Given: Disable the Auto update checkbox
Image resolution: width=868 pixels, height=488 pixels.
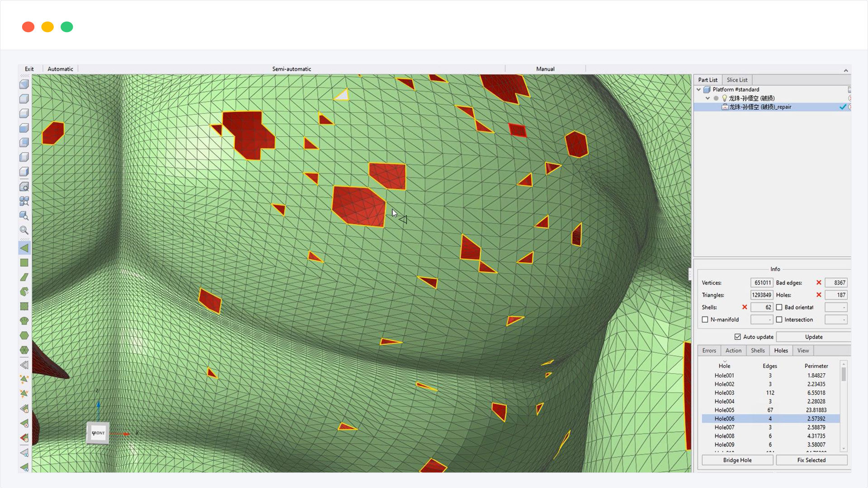Looking at the screenshot, I should point(737,337).
